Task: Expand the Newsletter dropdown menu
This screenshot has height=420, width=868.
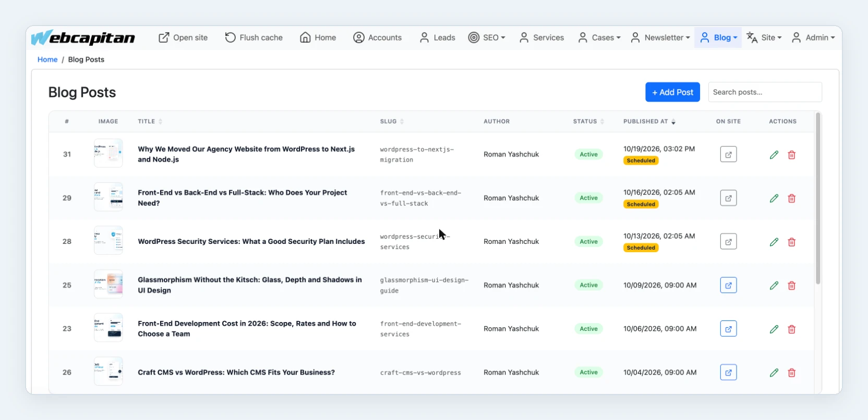Action: coord(660,38)
